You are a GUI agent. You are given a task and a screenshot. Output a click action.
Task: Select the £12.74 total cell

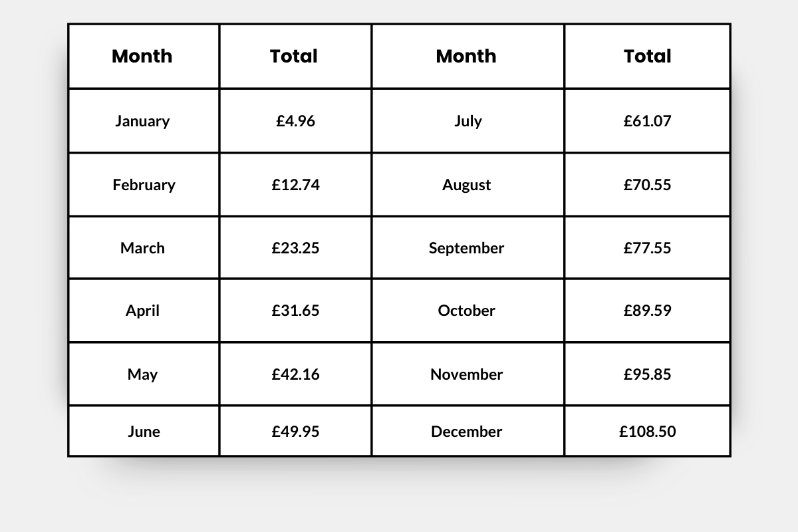[x=295, y=185]
